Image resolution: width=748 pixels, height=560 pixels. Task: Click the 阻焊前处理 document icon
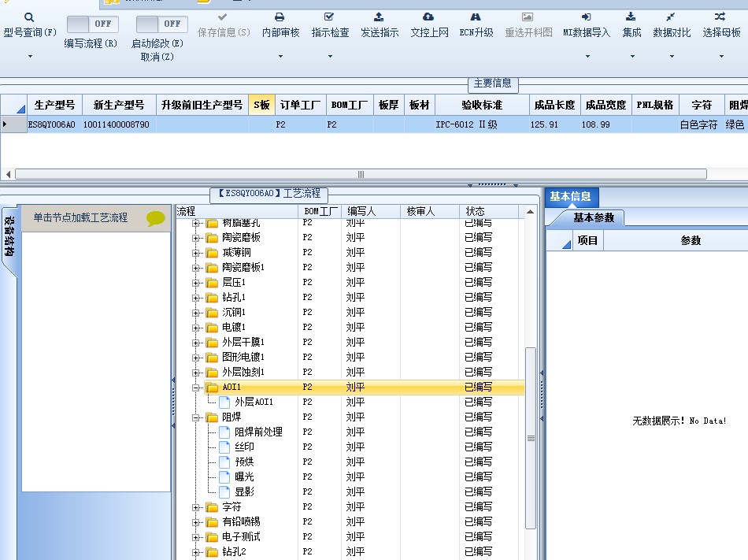click(224, 432)
